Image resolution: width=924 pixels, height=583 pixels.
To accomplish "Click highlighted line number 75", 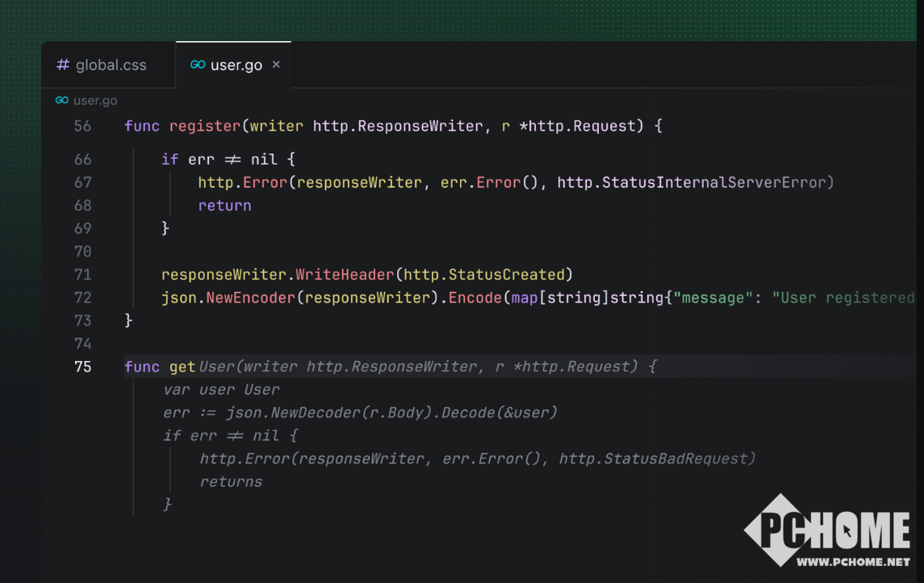I will [82, 367].
